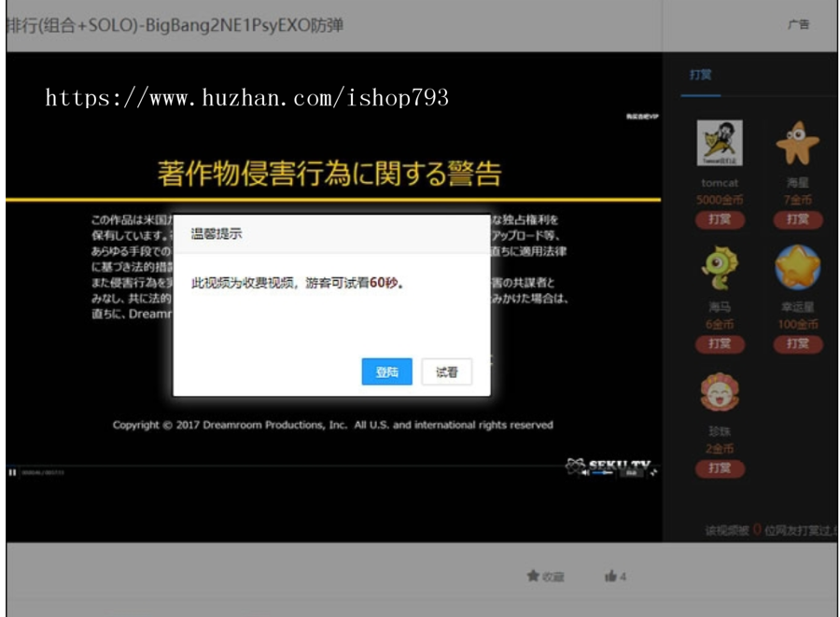Click the fullscreen icon in the player

click(x=654, y=473)
